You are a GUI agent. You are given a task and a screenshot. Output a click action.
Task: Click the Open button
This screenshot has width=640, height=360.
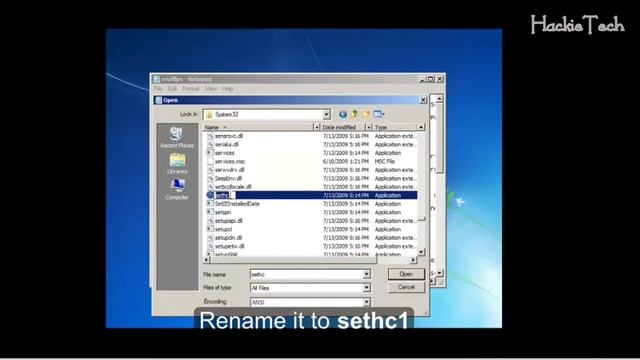(406, 274)
